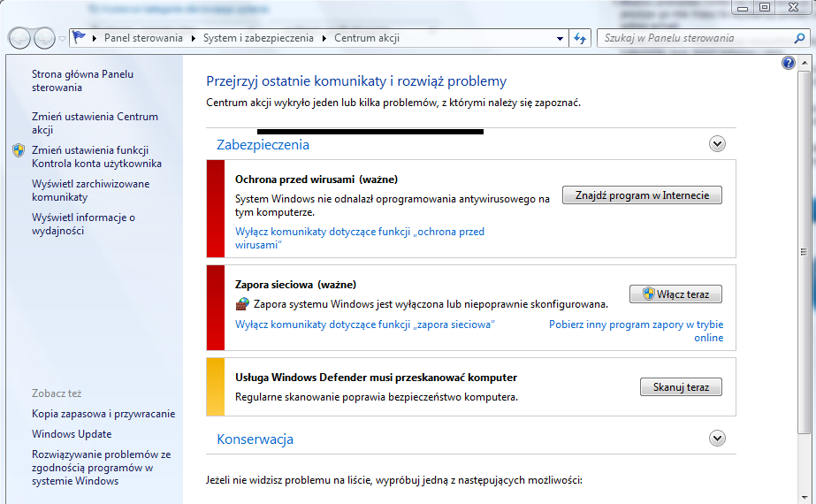Viewport: 816px width, 504px height.
Task: Open the address bar history dropdown arrow
Action: pyautogui.click(x=560, y=38)
